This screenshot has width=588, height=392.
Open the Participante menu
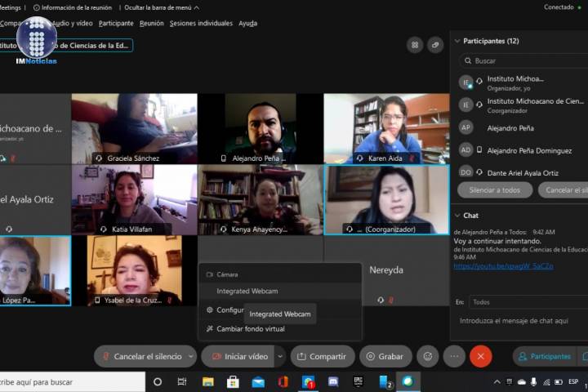[x=116, y=24]
